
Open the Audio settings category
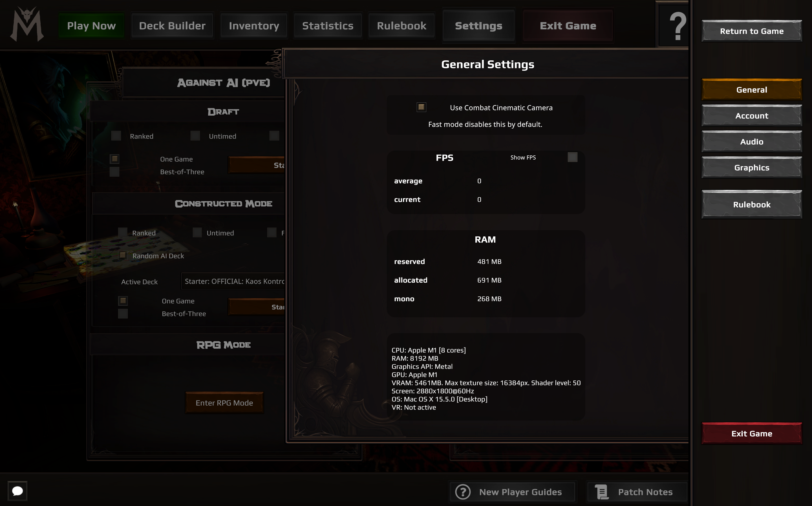point(751,142)
